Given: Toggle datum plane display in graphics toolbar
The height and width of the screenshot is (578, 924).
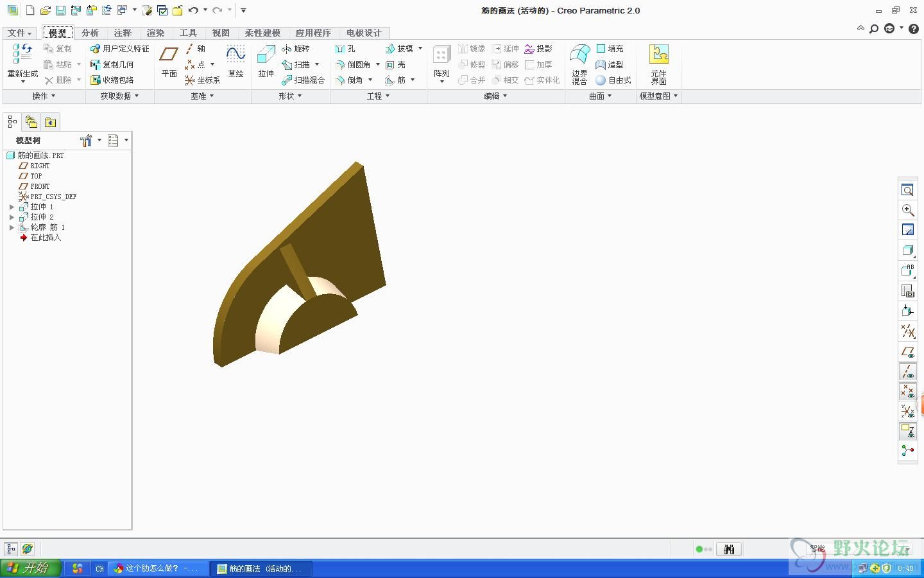Looking at the screenshot, I should pyautogui.click(x=907, y=352).
